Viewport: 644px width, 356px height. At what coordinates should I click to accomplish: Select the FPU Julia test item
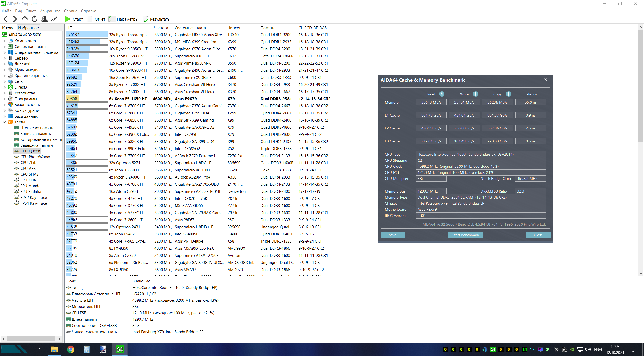[28, 180]
